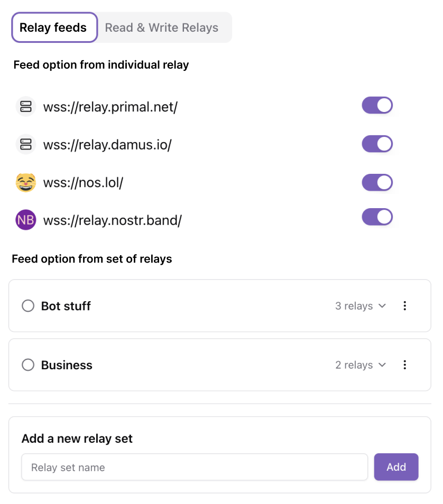
Task: Focus the Relay set name input field
Action: point(195,467)
